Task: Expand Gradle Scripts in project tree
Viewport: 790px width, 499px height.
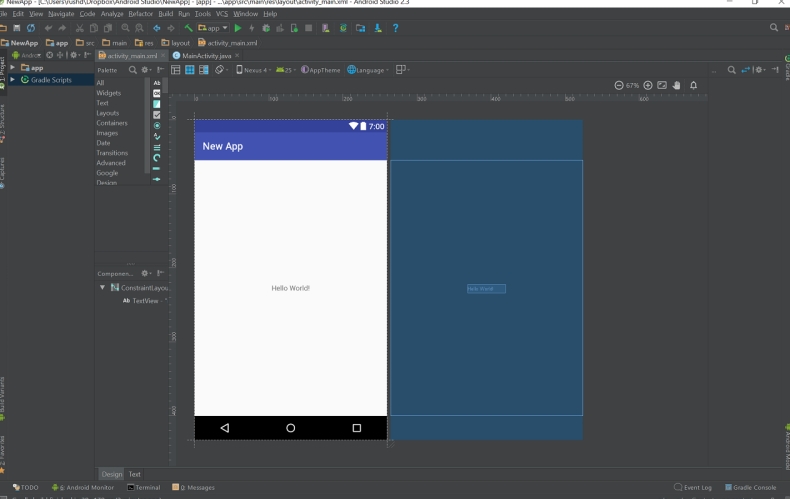Action: tap(13, 79)
